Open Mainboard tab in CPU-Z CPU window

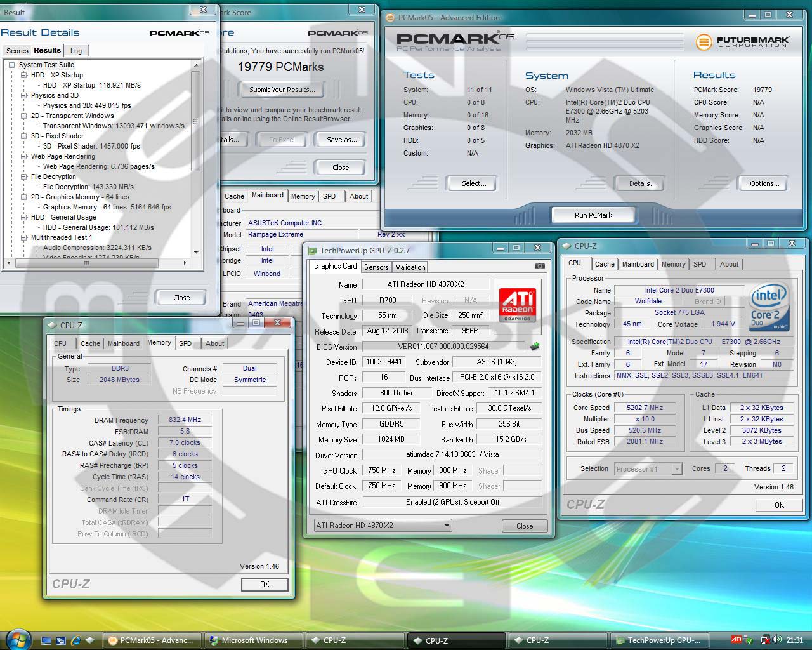[638, 264]
